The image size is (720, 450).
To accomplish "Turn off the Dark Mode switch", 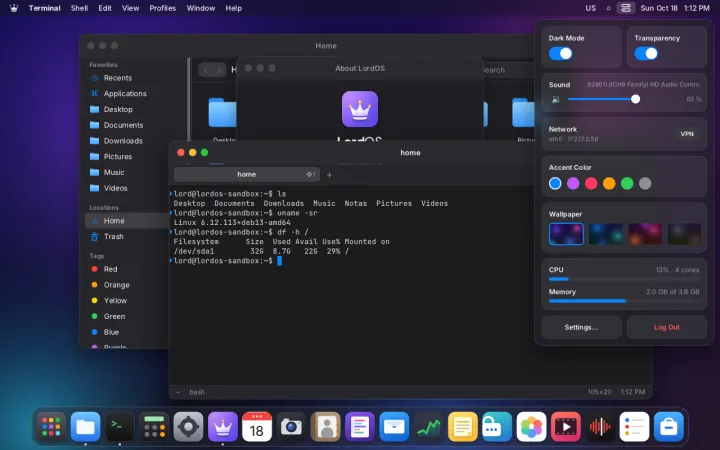I will (560, 53).
